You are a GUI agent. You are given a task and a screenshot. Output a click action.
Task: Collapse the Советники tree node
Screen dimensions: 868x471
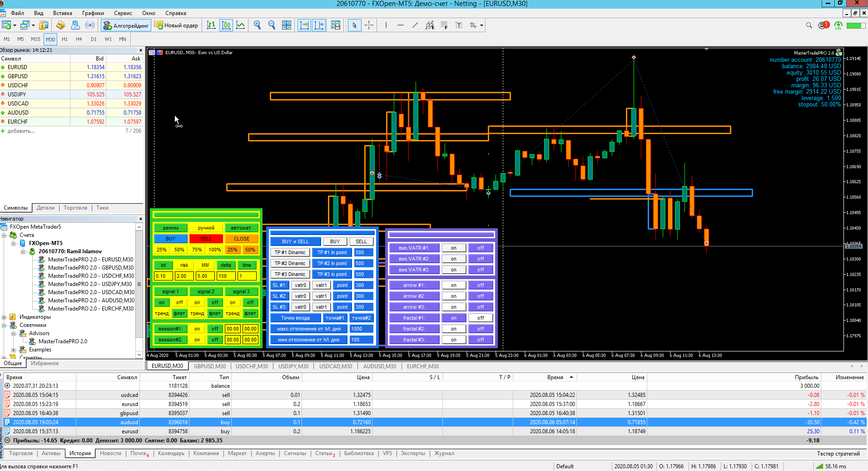[4, 325]
